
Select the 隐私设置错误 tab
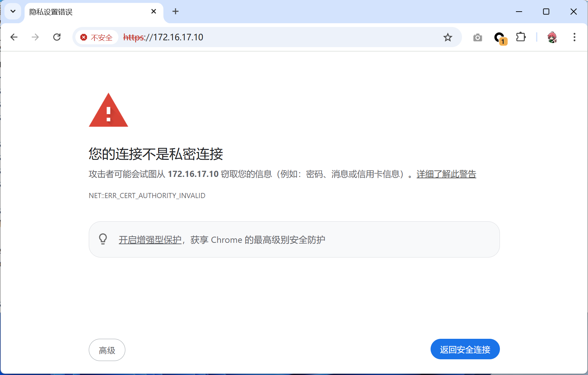pyautogui.click(x=85, y=12)
